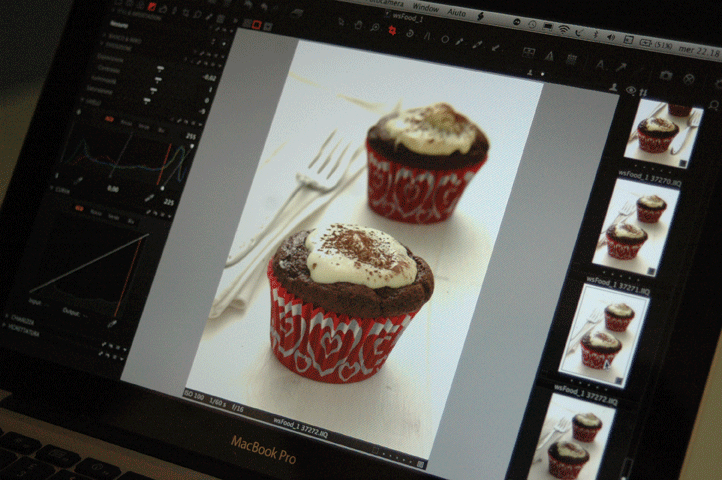
Task: Select Blu channel tab in Levels
Action: click(x=161, y=130)
